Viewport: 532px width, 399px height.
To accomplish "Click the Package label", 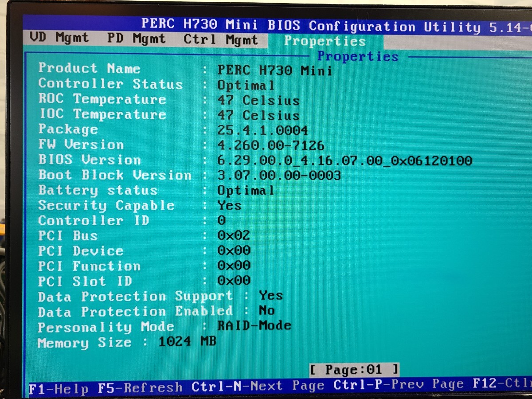I will point(68,129).
